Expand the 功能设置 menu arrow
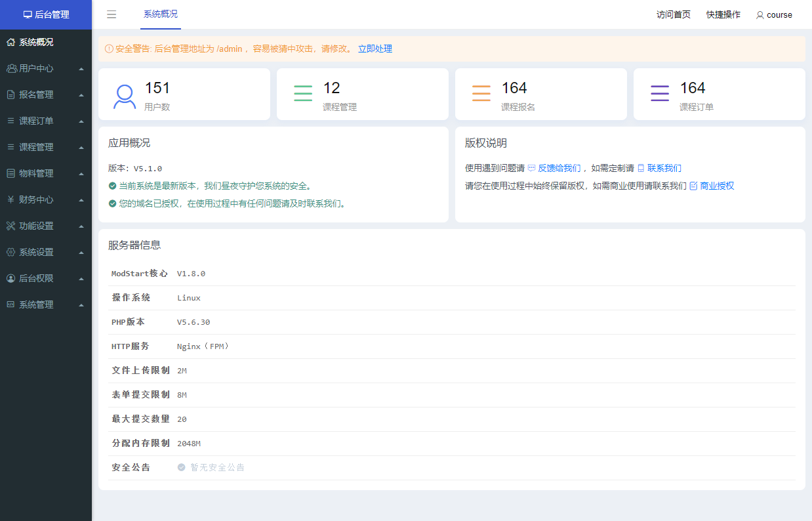 click(81, 226)
